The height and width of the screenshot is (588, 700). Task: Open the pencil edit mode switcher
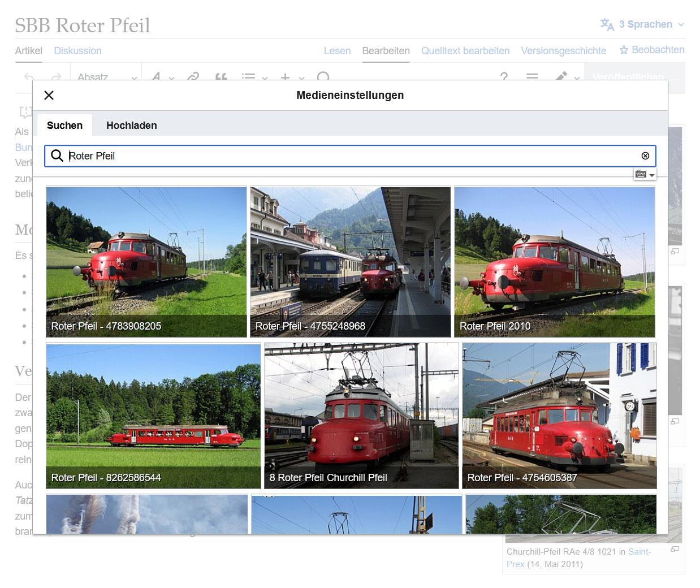tap(567, 76)
